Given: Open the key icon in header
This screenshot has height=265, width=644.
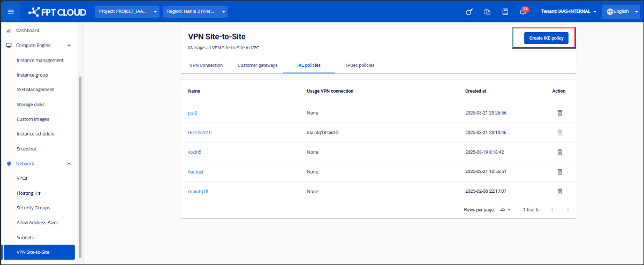Looking at the screenshot, I should point(469,12).
